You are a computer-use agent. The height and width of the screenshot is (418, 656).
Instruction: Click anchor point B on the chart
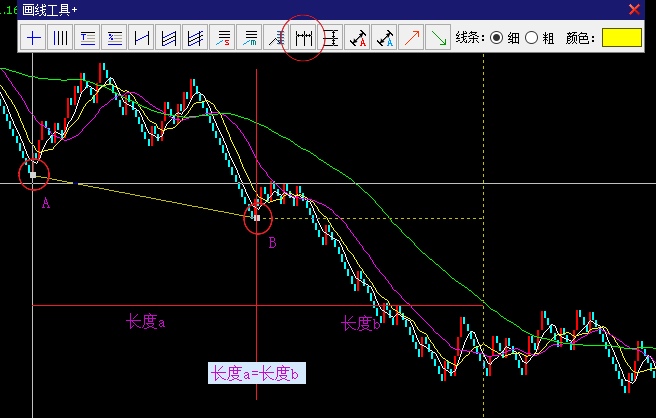point(257,216)
